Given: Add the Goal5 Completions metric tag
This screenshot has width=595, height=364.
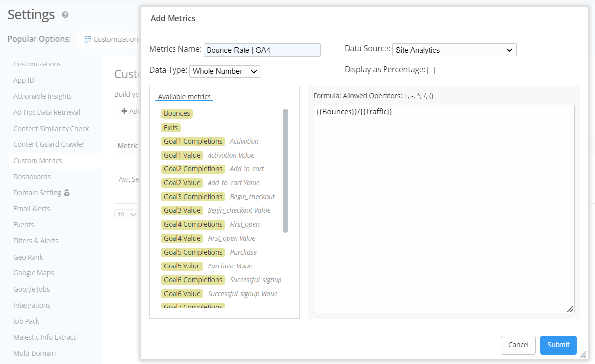Looking at the screenshot, I should coord(193,252).
